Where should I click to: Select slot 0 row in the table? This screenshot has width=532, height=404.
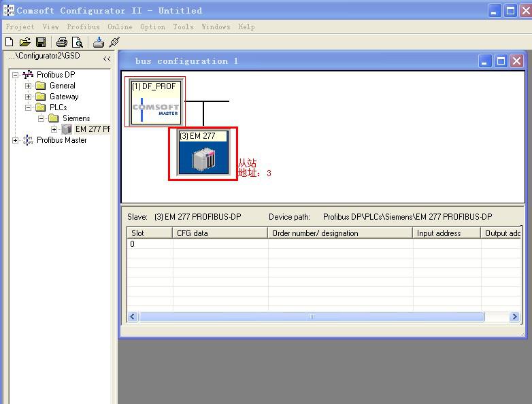(324, 244)
